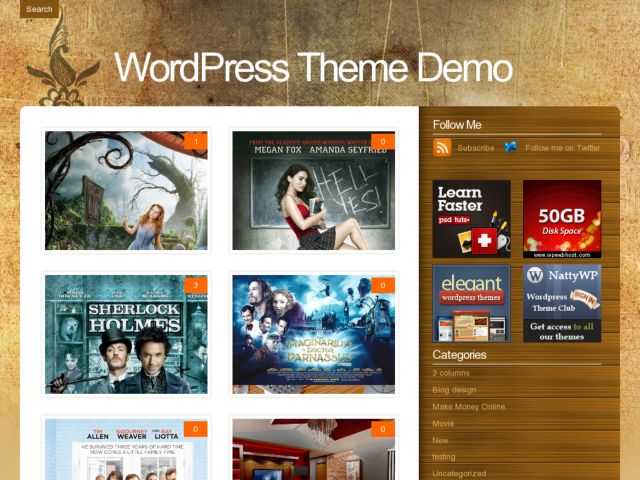The image size is (640, 480).
Task: Click comment badge on Allen Weaver Liotta poster
Action: [x=196, y=429]
